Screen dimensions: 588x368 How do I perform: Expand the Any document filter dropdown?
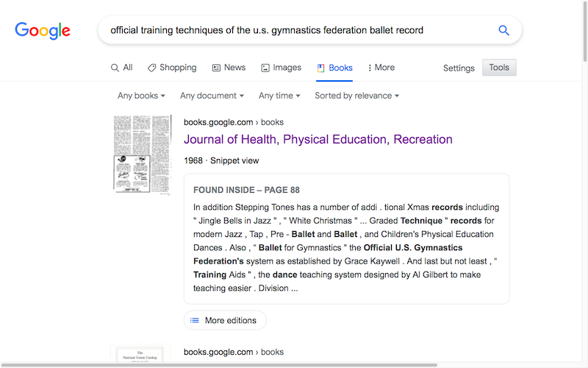[x=212, y=96]
